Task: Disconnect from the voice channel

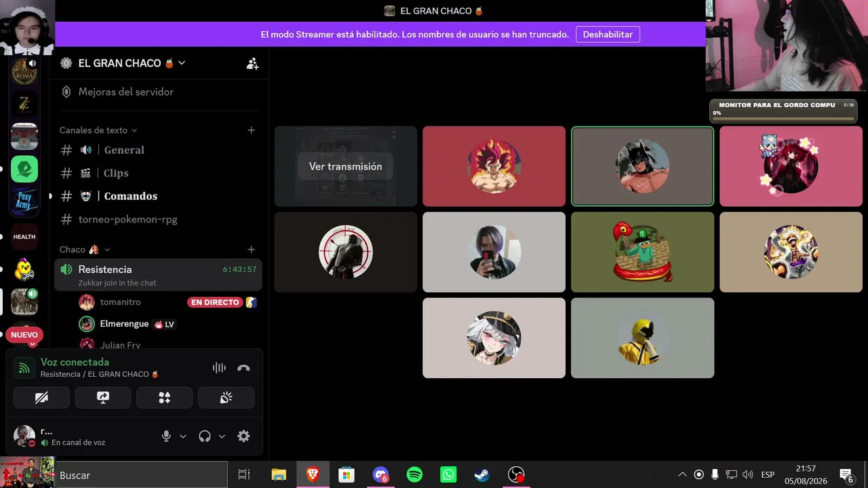Action: coord(243,368)
